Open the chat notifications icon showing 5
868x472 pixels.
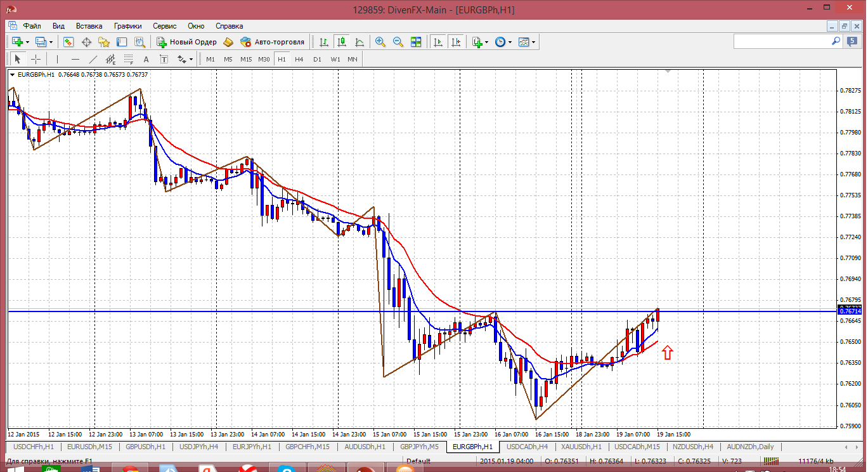click(x=853, y=41)
